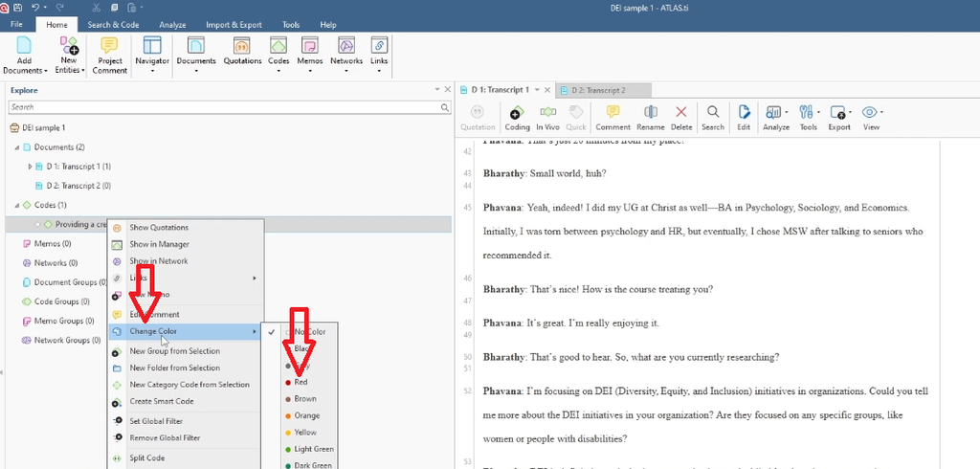
Task: Open the Analyze dropdown in document toolbar
Action: [787, 113]
